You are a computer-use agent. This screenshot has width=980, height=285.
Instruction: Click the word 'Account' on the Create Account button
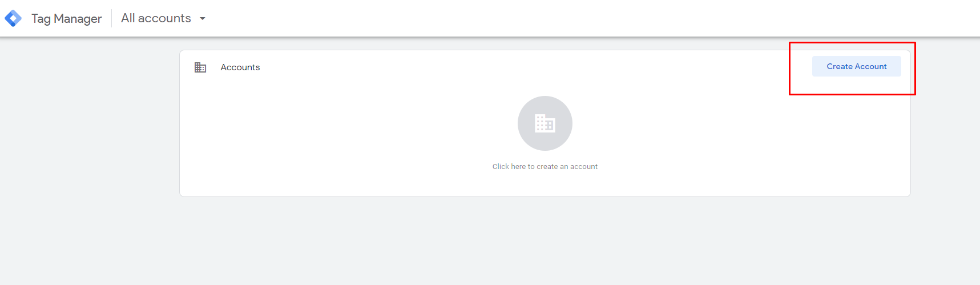[871, 66]
